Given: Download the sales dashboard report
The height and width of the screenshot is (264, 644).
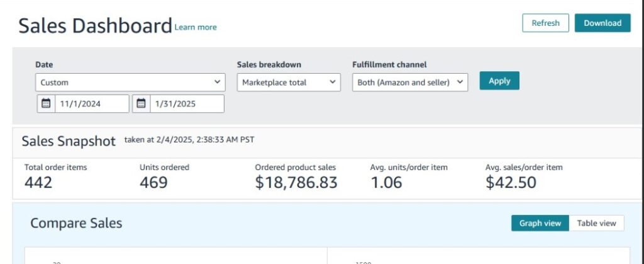Looking at the screenshot, I should [602, 23].
